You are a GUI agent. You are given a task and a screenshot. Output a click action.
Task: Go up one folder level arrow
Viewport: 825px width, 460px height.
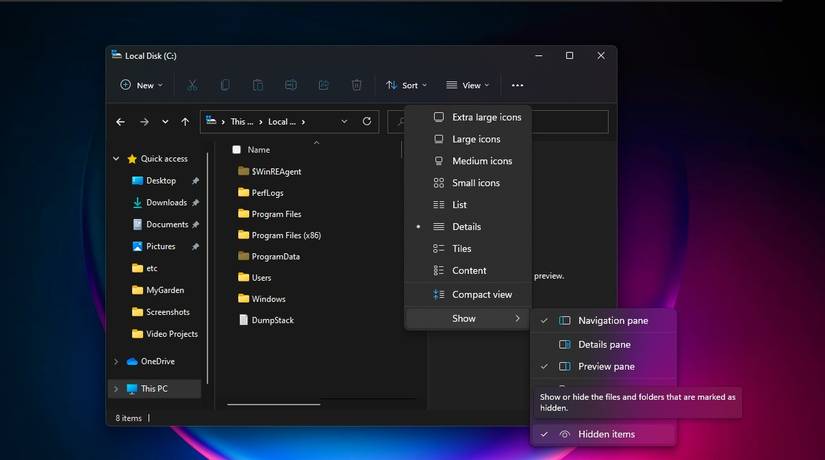coord(185,122)
